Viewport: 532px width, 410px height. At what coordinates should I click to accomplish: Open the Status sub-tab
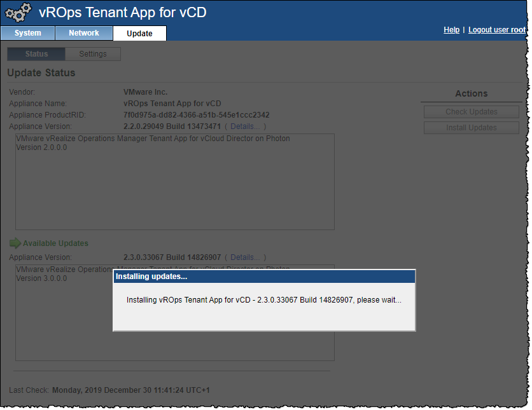pyautogui.click(x=36, y=54)
